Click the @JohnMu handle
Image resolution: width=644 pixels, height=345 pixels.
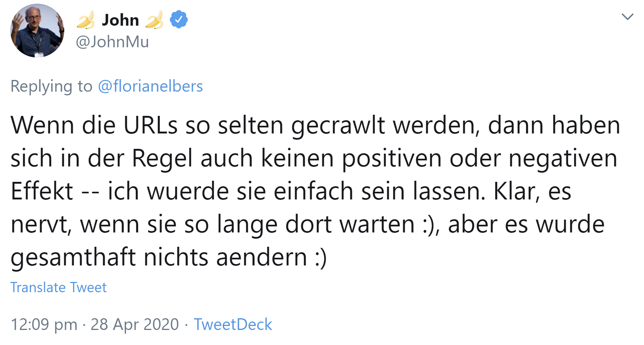pos(112,42)
